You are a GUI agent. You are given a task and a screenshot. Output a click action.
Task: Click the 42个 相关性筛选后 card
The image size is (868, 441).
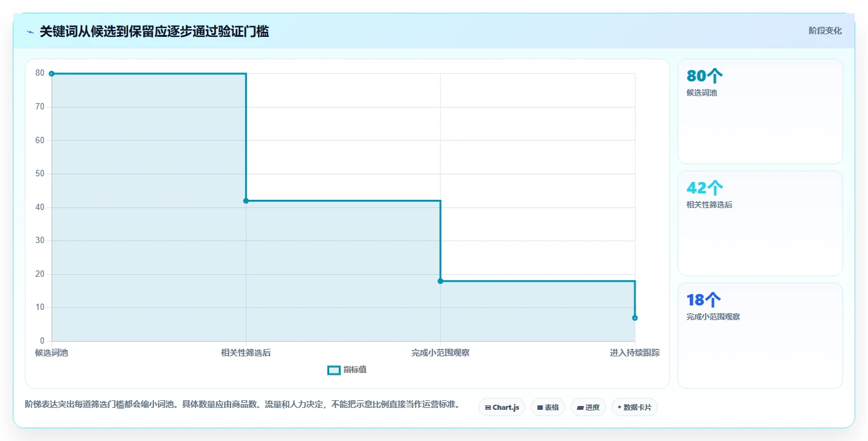760,223
